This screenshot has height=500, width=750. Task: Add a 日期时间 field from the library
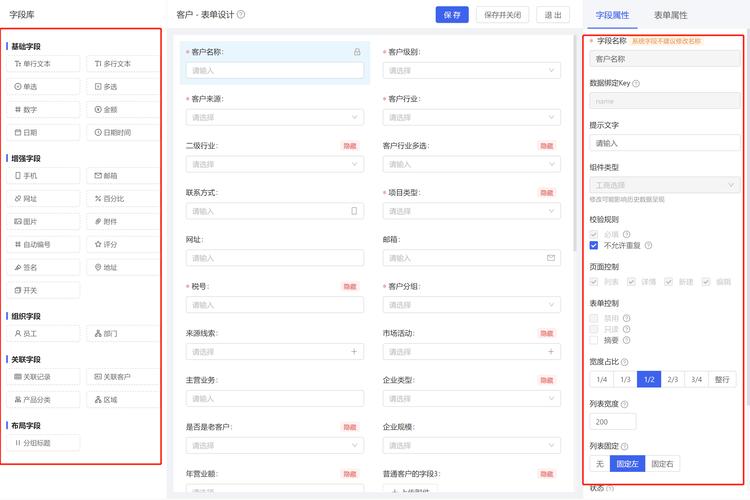click(x=122, y=133)
